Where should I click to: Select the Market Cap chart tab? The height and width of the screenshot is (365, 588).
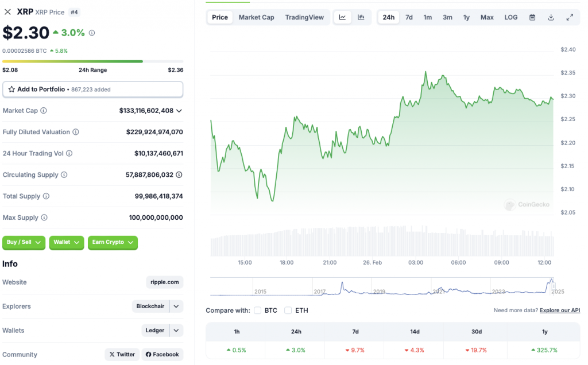coord(257,17)
